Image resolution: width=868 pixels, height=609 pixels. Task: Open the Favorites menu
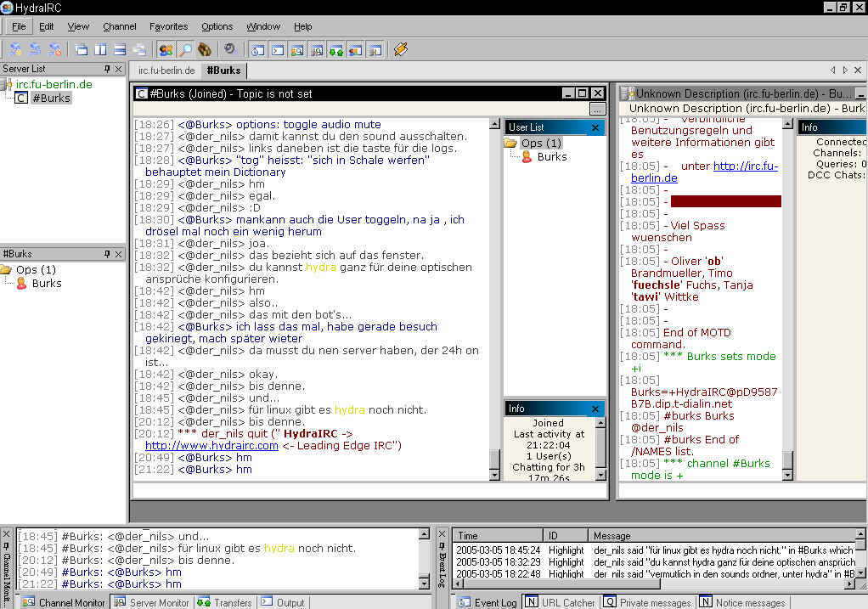click(x=168, y=26)
